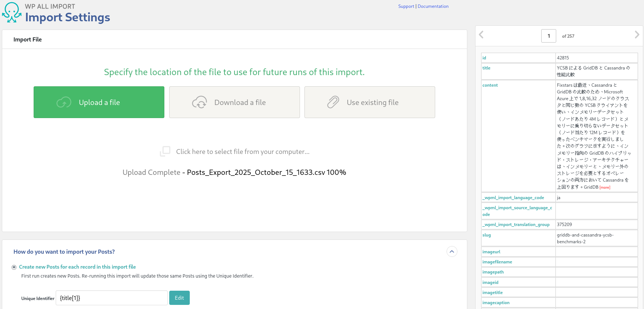Click the WP All Import octopus logo
644x309 pixels.
(x=12, y=12)
